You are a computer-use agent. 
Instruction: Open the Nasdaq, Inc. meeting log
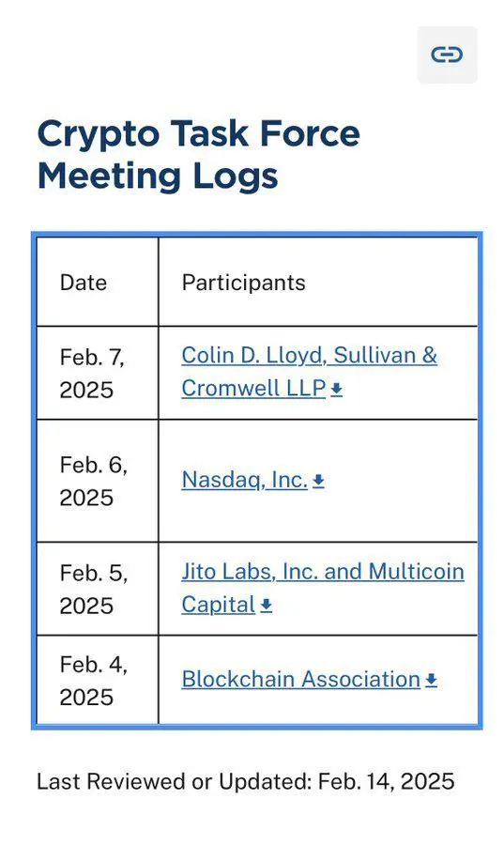244,480
